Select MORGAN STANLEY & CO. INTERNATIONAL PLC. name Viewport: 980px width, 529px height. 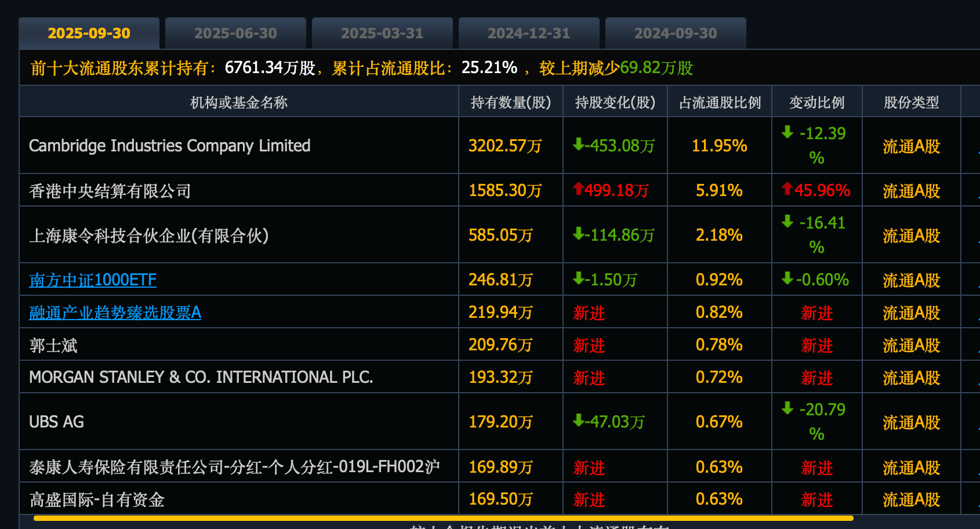201,377
